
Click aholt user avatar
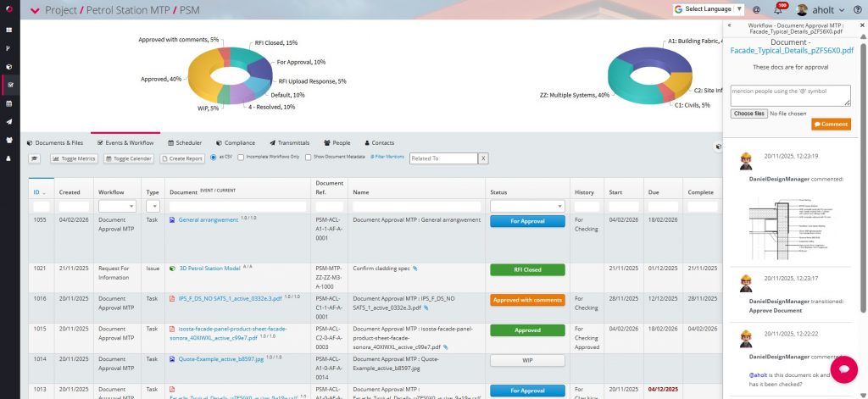tap(802, 9)
